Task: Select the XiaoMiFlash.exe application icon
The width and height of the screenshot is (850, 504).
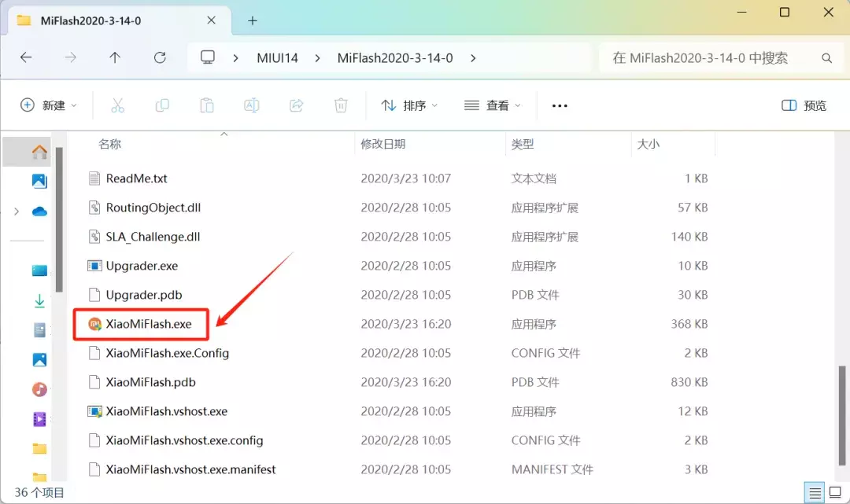Action: (x=94, y=324)
